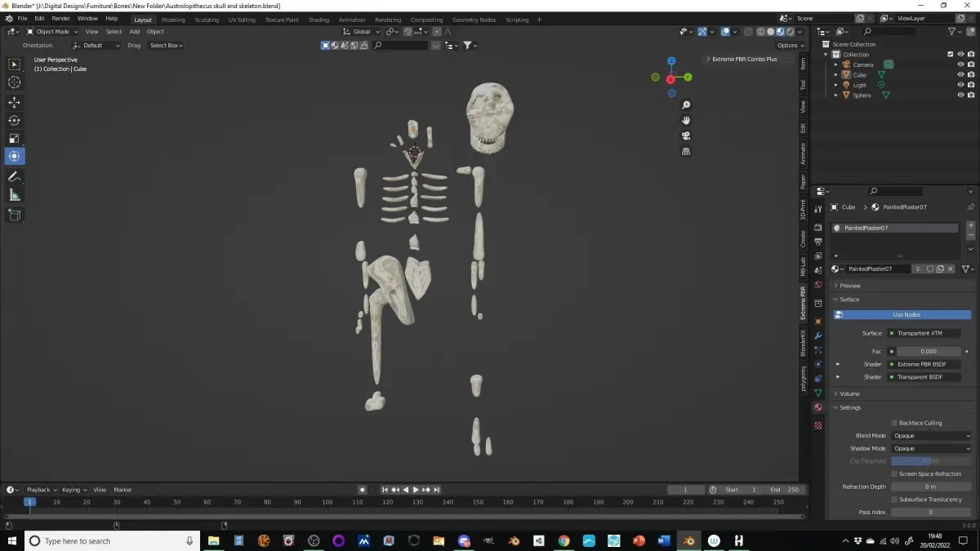Image resolution: width=980 pixels, height=551 pixels.
Task: Select the Add Cube tool
Action: (x=14, y=215)
